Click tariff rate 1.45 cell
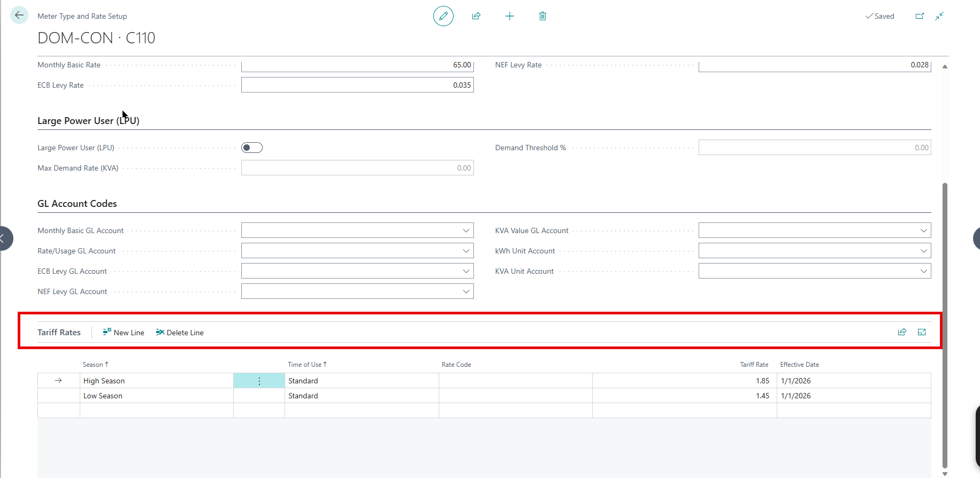The width and height of the screenshot is (980, 478). (x=685, y=396)
